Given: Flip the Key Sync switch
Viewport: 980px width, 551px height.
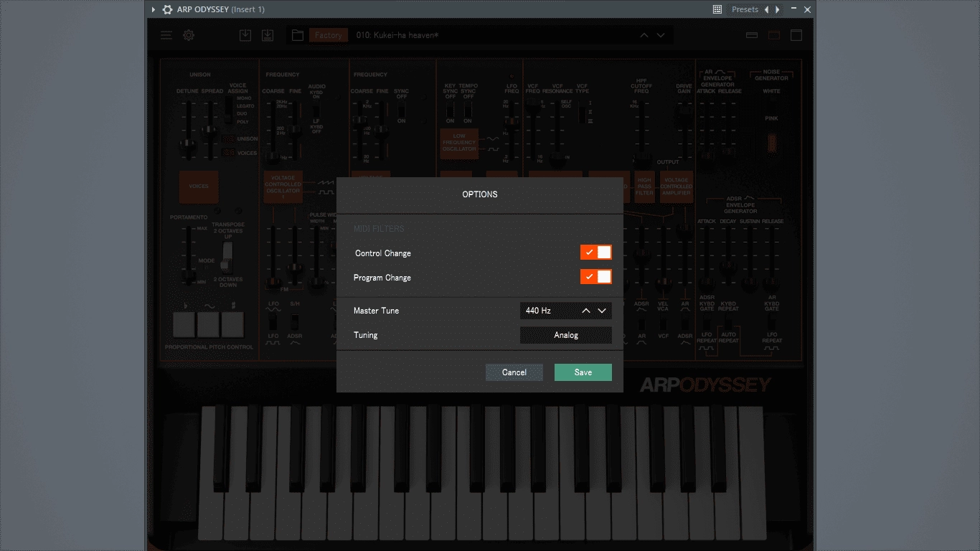Looking at the screenshot, I should [x=451, y=110].
